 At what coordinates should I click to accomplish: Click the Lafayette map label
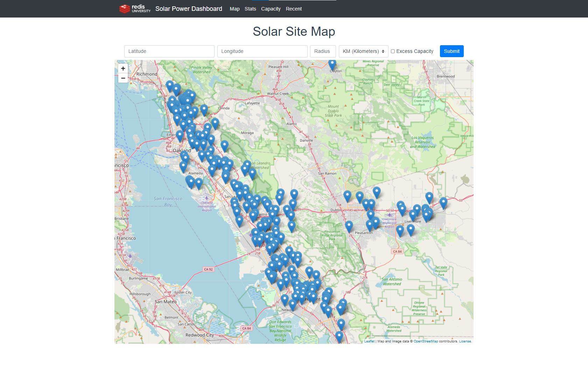click(252, 103)
